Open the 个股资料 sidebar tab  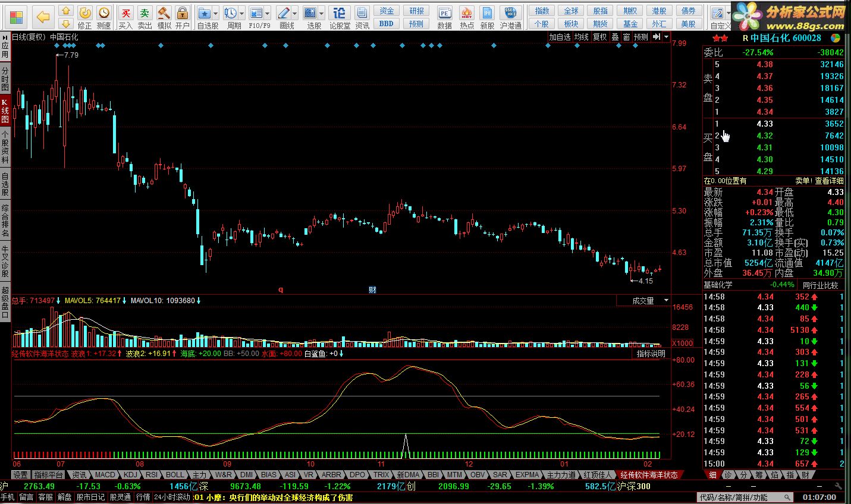click(5, 148)
